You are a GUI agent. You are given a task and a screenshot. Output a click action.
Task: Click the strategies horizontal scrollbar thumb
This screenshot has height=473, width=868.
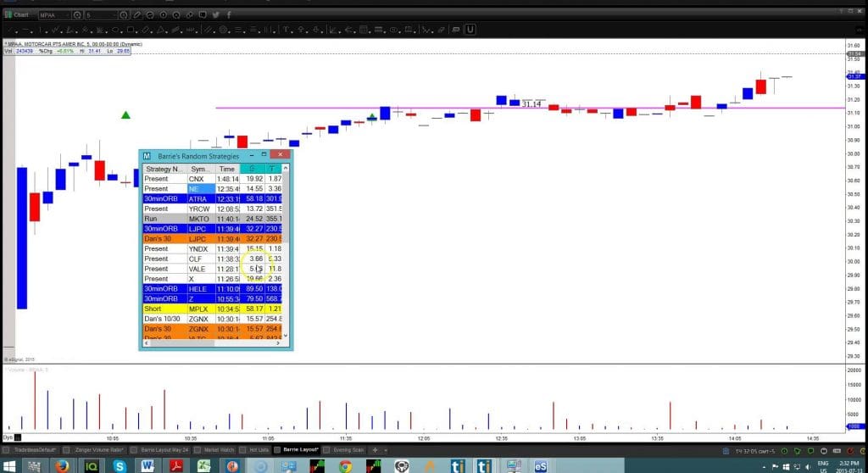tap(182, 342)
